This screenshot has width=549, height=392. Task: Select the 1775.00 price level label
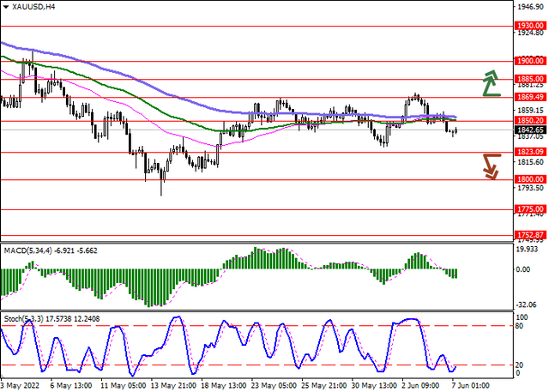tap(530, 209)
